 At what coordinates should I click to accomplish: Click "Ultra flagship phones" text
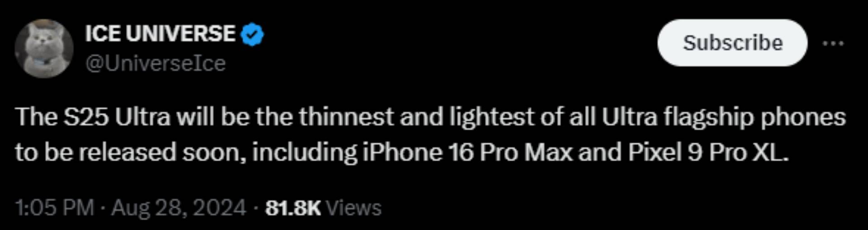723,117
